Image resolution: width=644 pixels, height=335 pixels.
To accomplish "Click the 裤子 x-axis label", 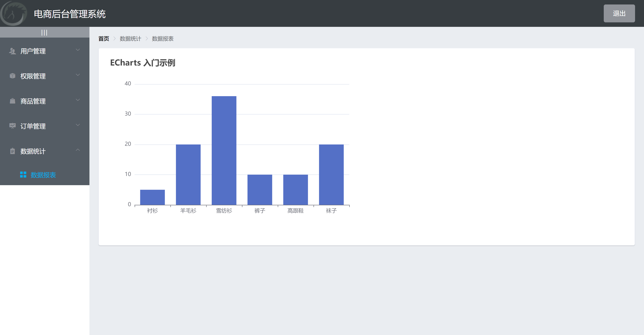I will point(259,211).
